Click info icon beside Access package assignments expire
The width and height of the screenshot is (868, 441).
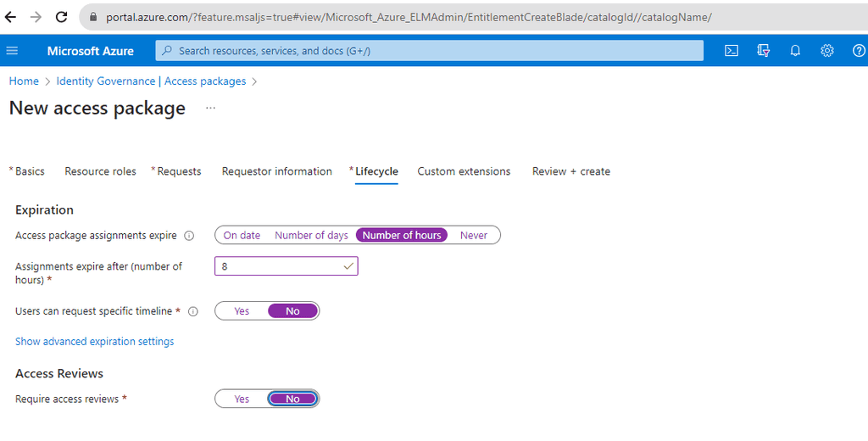[x=189, y=236]
